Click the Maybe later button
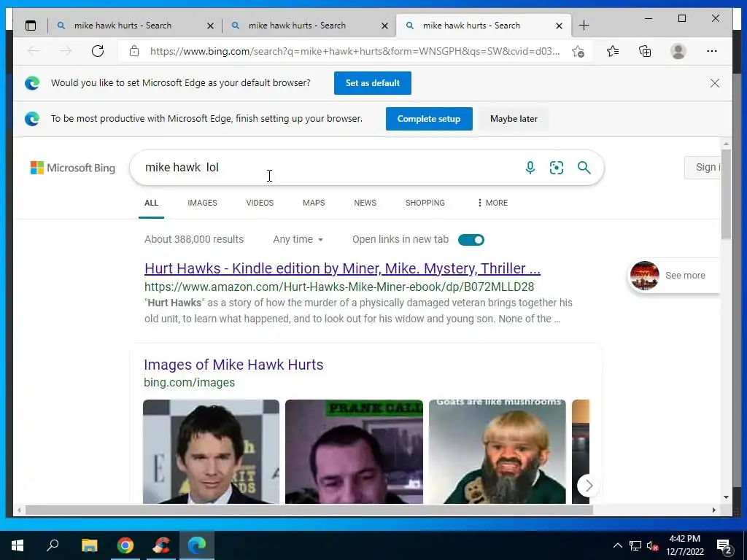Image resolution: width=747 pixels, height=560 pixels. [x=514, y=119]
